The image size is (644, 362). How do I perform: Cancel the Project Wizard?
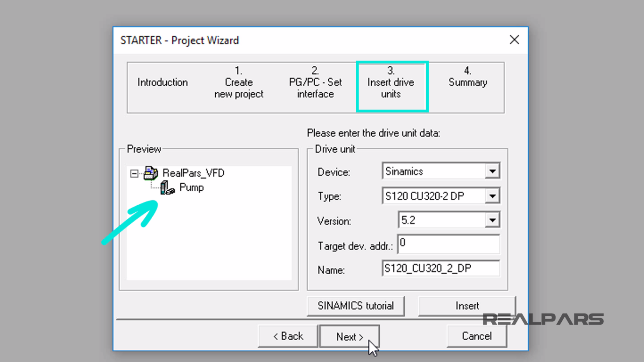click(477, 336)
